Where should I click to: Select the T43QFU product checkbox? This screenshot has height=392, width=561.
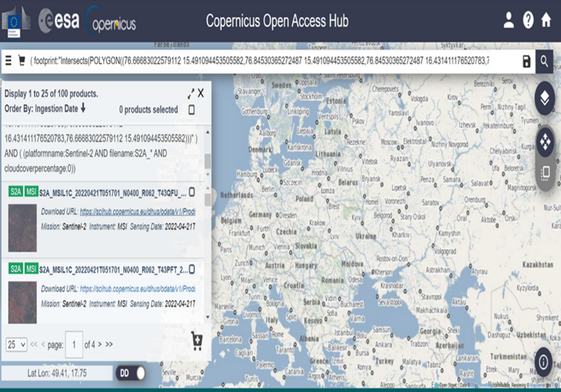[192, 192]
